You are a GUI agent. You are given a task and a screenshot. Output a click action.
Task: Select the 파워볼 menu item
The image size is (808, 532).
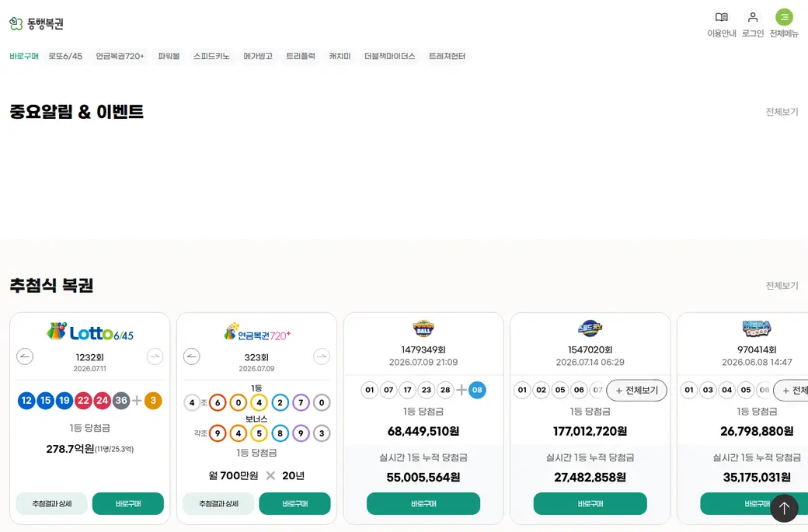(x=169, y=56)
